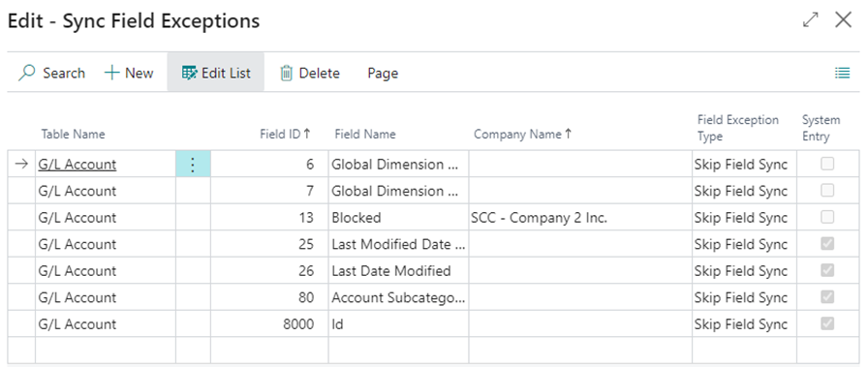The width and height of the screenshot is (868, 367).
Task: Click the Last Date Modified cell
Action: pyautogui.click(x=398, y=271)
